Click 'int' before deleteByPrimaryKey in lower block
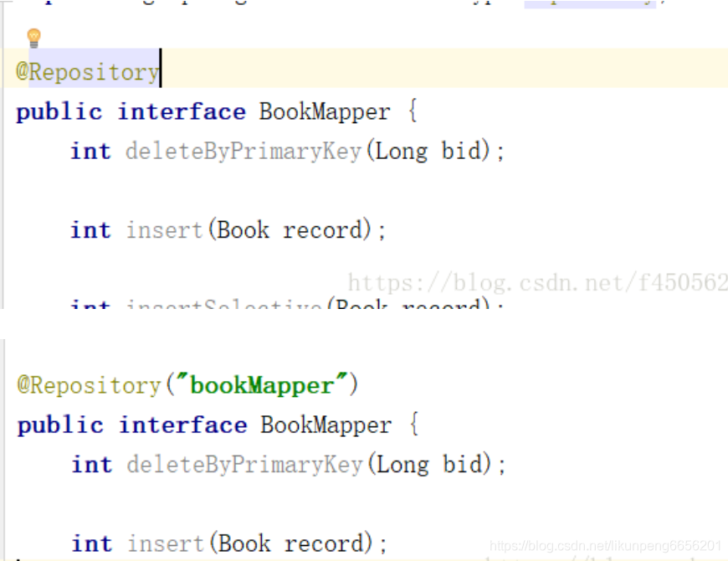728x561 pixels. tap(91, 465)
